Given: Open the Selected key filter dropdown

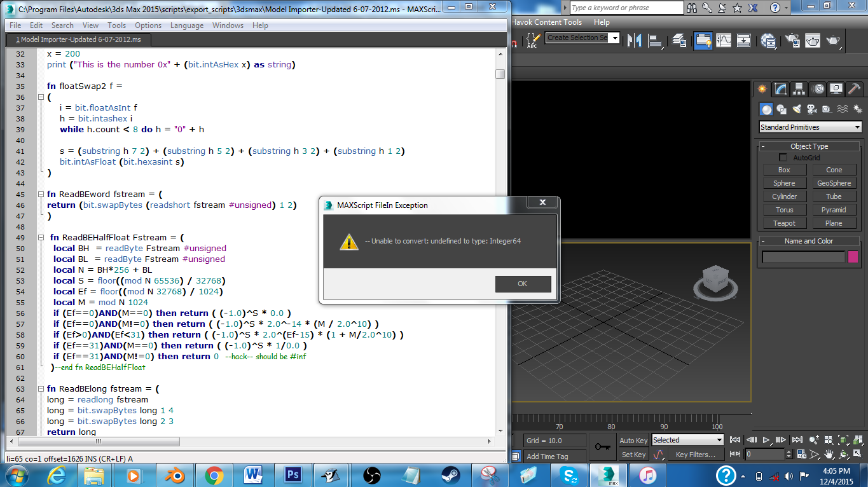Looking at the screenshot, I should point(687,440).
